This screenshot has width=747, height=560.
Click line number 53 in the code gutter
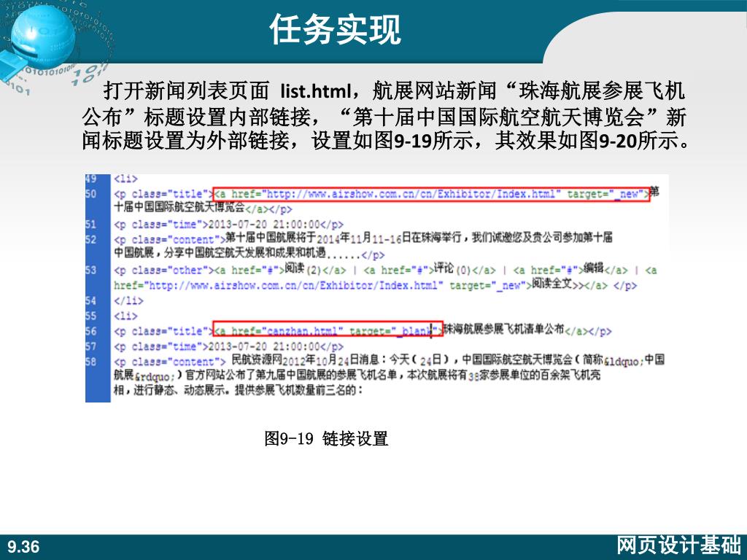point(91,270)
